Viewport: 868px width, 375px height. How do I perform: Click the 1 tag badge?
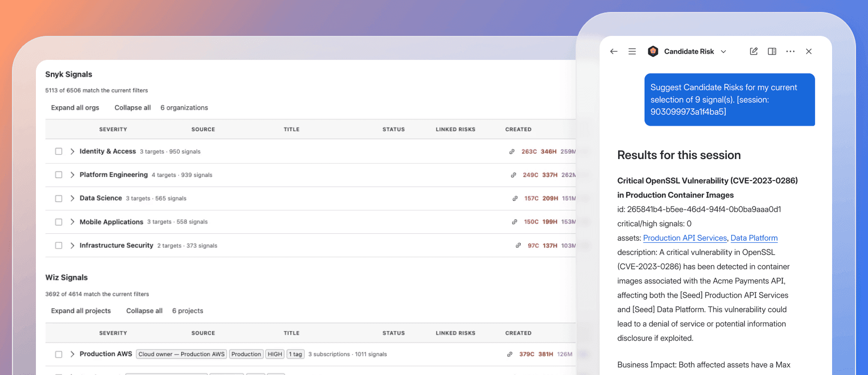tap(295, 354)
